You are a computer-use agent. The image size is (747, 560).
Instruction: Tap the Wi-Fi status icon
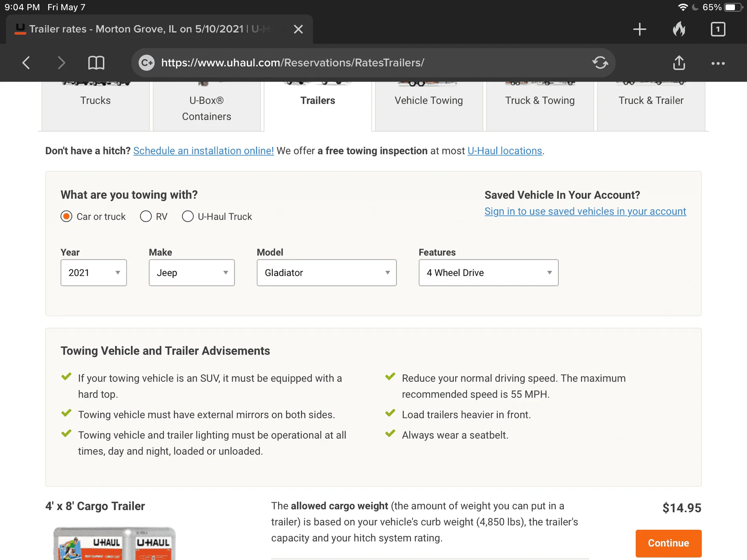683,7
